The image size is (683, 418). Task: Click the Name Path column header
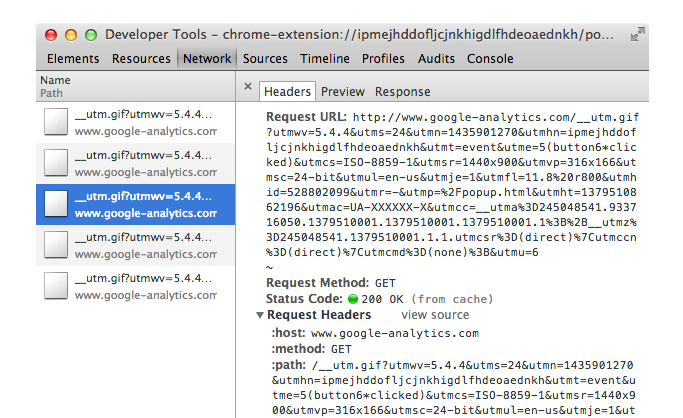pos(135,86)
